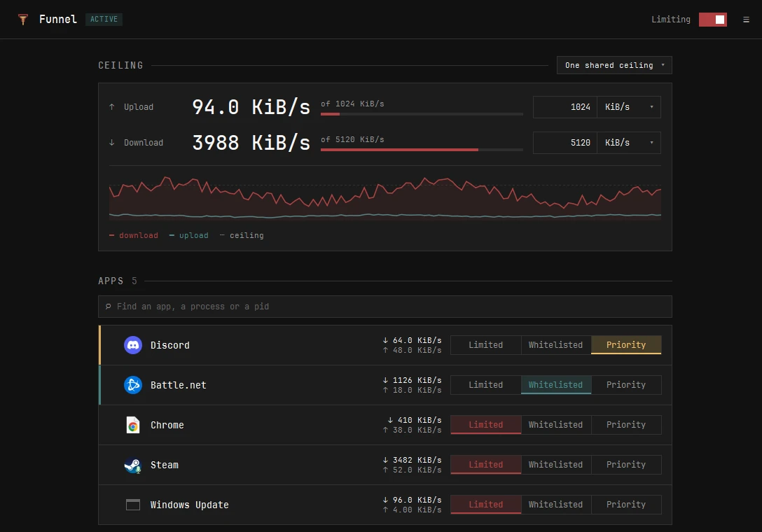Focus the Find an app search field
Screen dimensions: 762x532
pyautogui.click(x=385, y=307)
